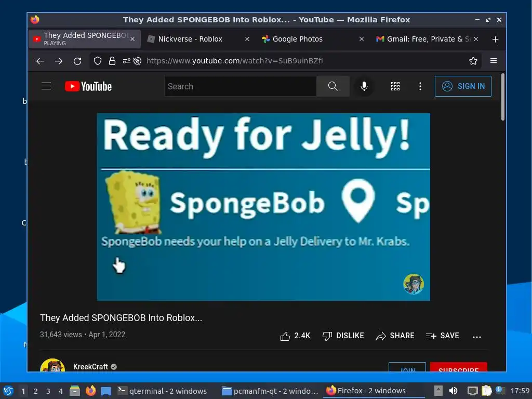
Task: Click the 31,643 views date line
Action: click(x=83, y=335)
